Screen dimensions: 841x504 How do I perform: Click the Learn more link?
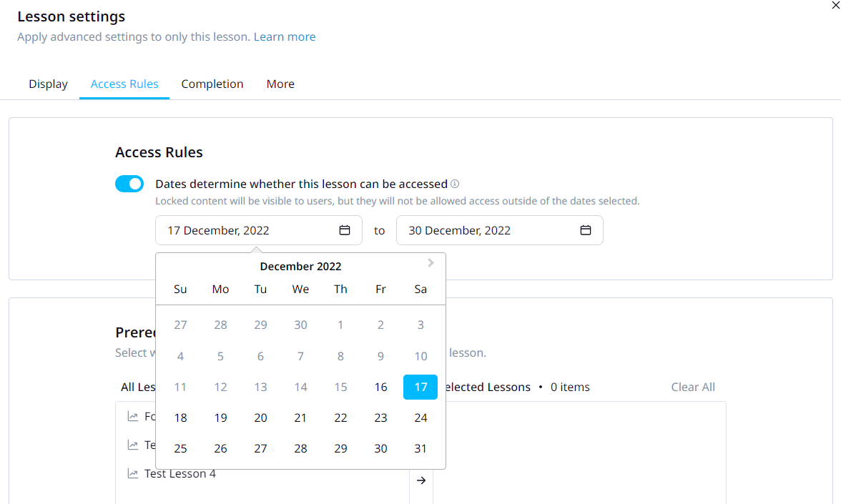285,36
